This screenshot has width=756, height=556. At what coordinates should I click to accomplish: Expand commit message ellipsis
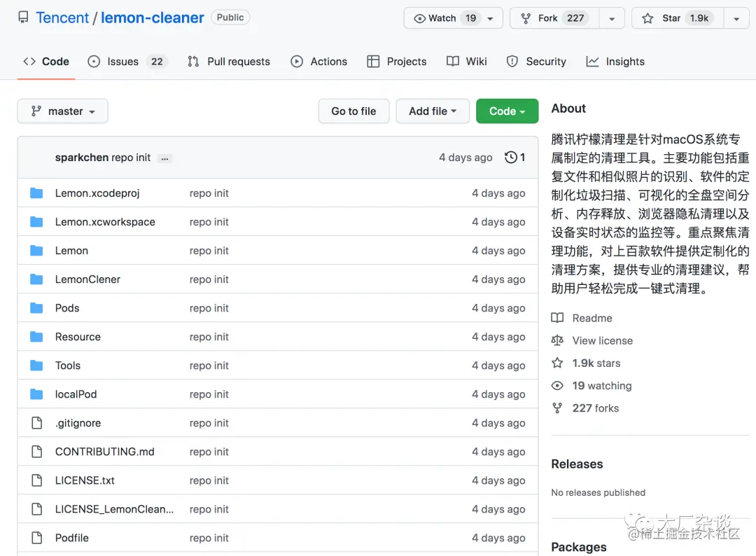pos(165,158)
